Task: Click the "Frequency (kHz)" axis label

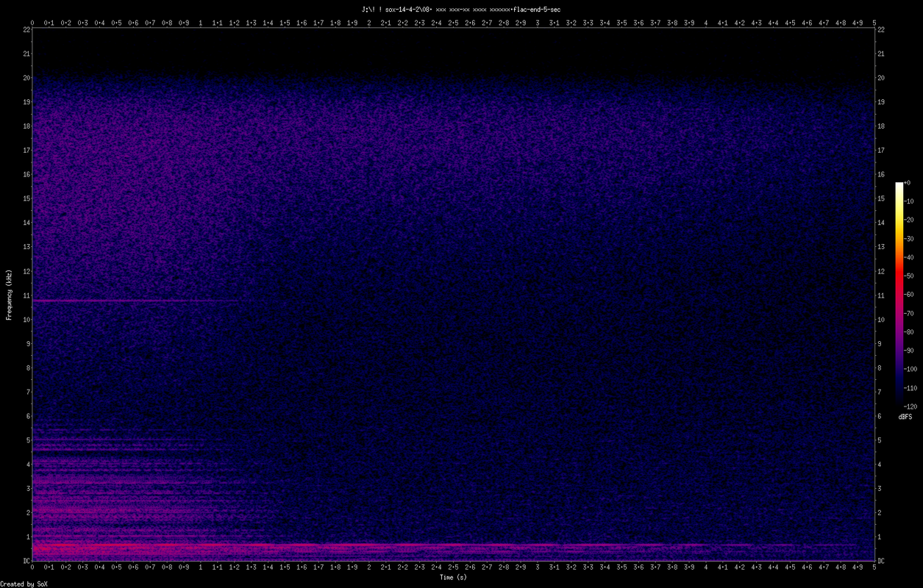Action: pyautogui.click(x=9, y=295)
